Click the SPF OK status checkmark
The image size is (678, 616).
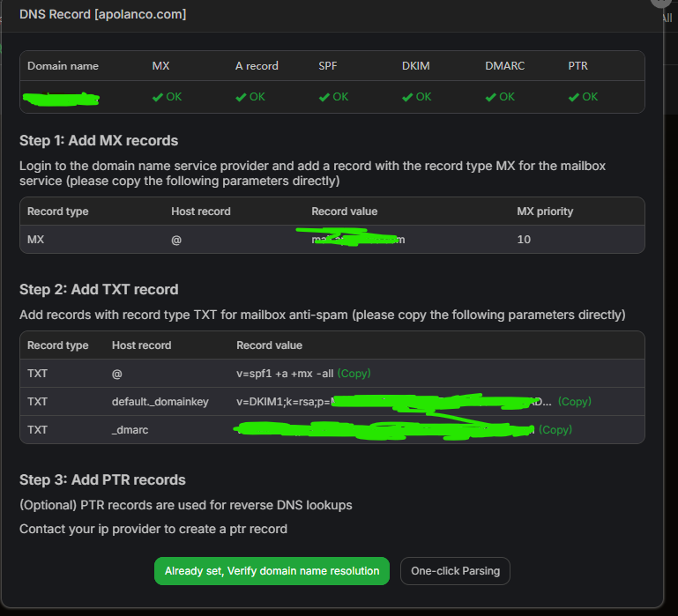(324, 97)
